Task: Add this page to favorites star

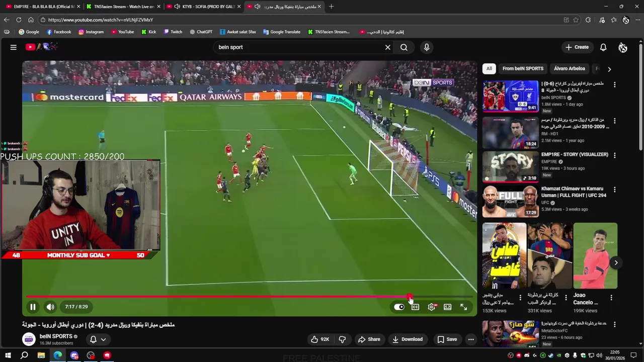Action: tap(576, 20)
